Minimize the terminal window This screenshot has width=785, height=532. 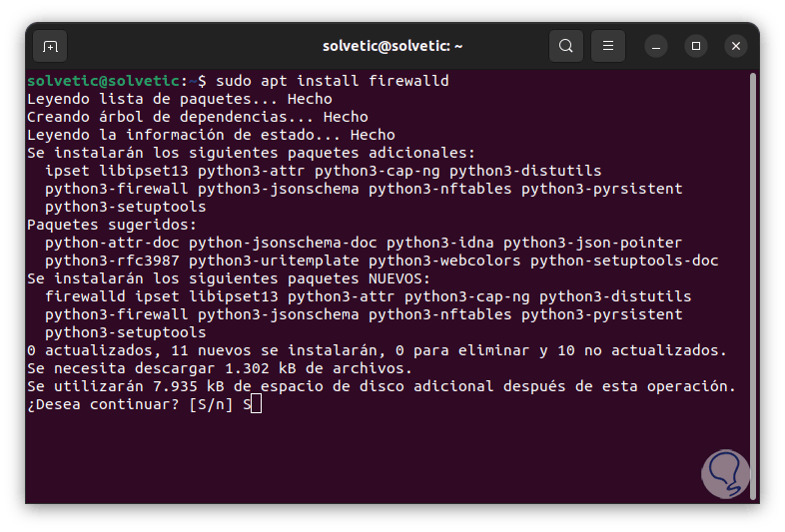point(656,46)
